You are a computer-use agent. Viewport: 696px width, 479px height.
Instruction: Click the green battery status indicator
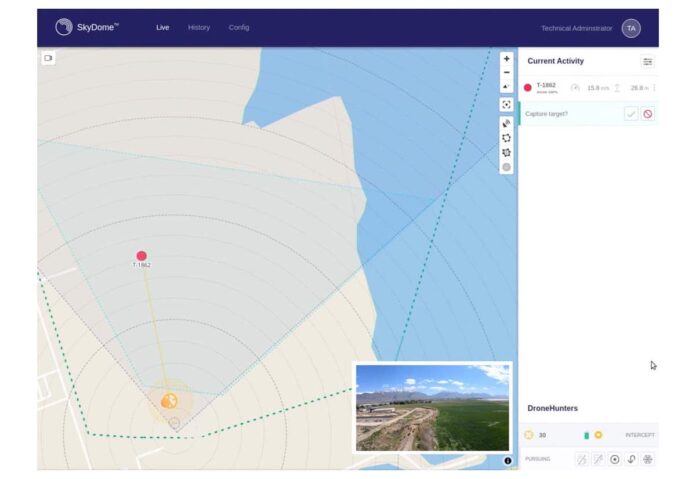586,435
